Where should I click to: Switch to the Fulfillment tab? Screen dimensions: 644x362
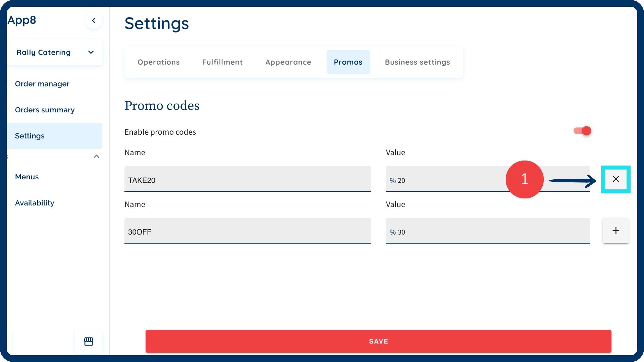(222, 62)
